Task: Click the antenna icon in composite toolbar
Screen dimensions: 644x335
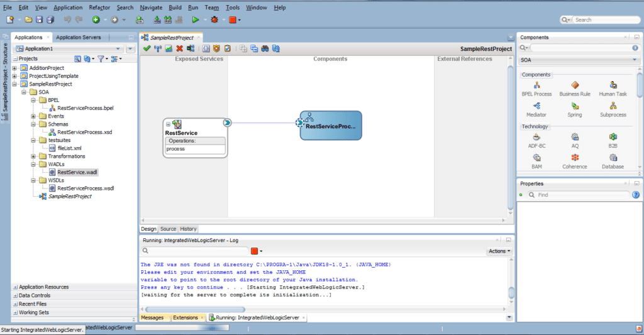Action: [158, 48]
